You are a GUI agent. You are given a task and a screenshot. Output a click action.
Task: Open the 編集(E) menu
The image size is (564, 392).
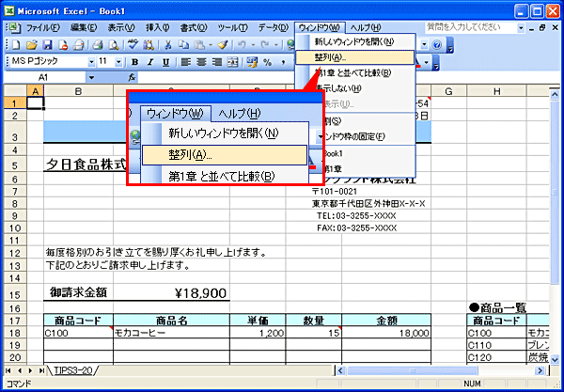coord(84,27)
